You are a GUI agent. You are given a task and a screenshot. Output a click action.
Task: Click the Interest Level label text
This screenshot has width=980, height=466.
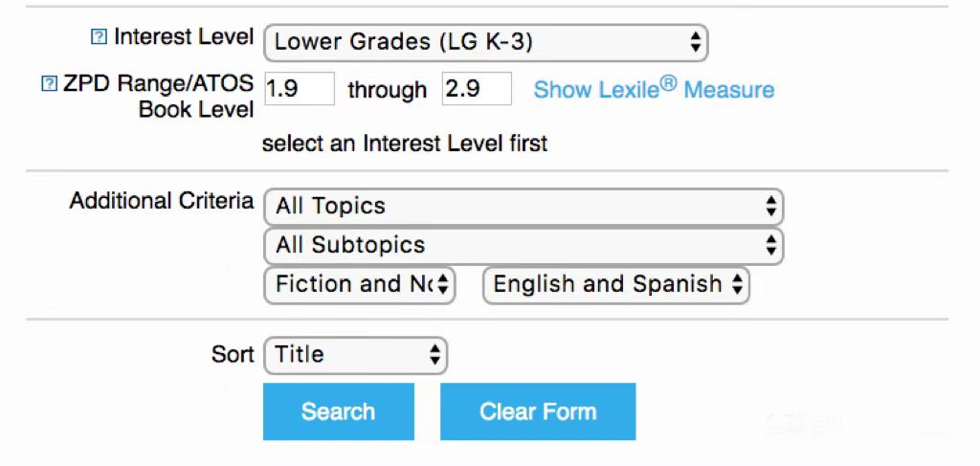[184, 37]
